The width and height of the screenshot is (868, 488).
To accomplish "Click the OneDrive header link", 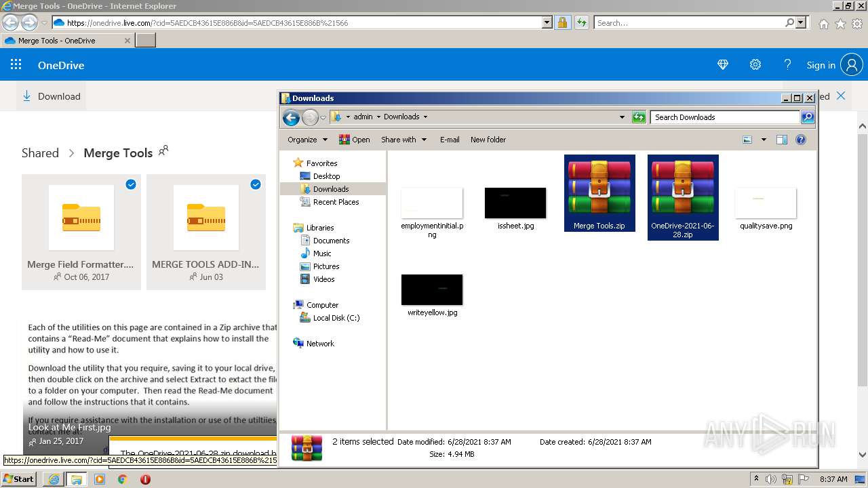I will (61, 65).
